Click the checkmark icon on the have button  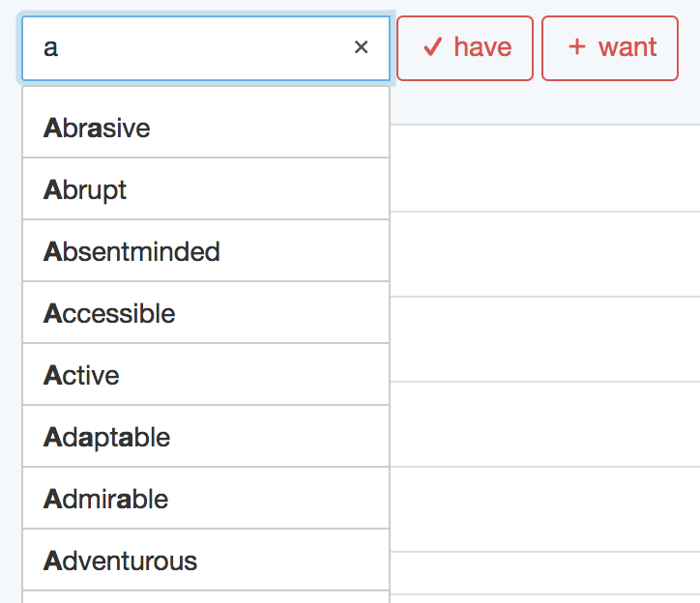[x=432, y=47]
